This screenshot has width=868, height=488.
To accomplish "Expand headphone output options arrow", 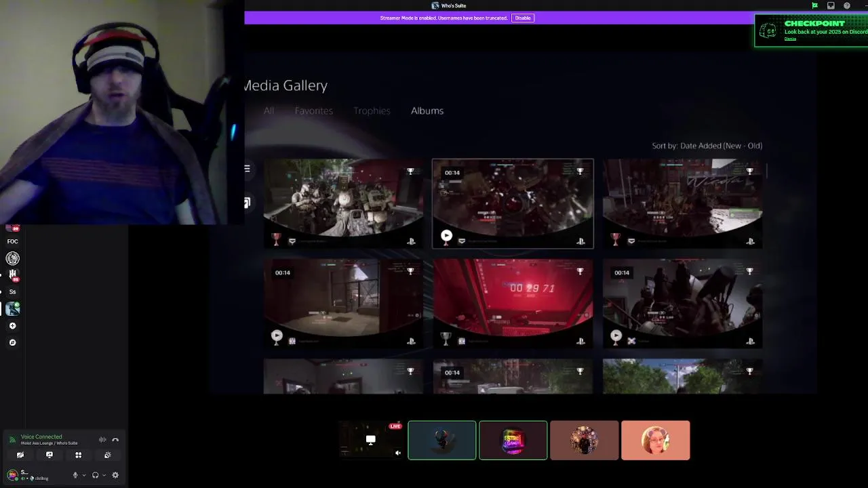I will pos(104,475).
